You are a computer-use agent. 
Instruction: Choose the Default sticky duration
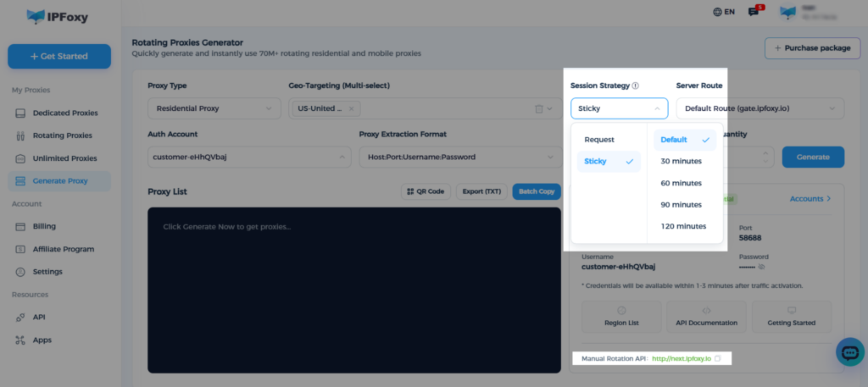coord(685,140)
